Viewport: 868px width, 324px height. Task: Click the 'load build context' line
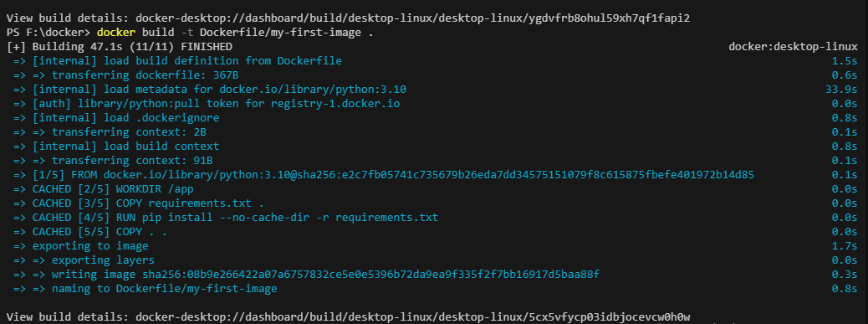click(x=116, y=147)
